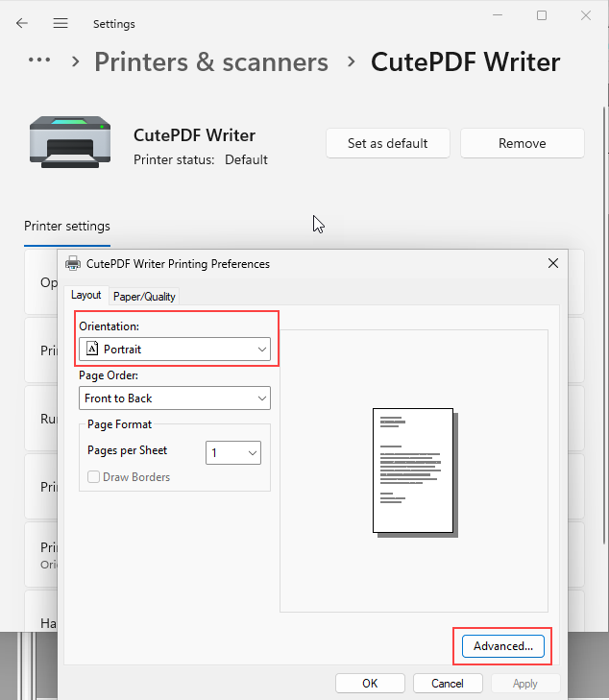Image resolution: width=609 pixels, height=700 pixels.
Task: Switch to the Paper/Quality tab
Action: pos(144,297)
